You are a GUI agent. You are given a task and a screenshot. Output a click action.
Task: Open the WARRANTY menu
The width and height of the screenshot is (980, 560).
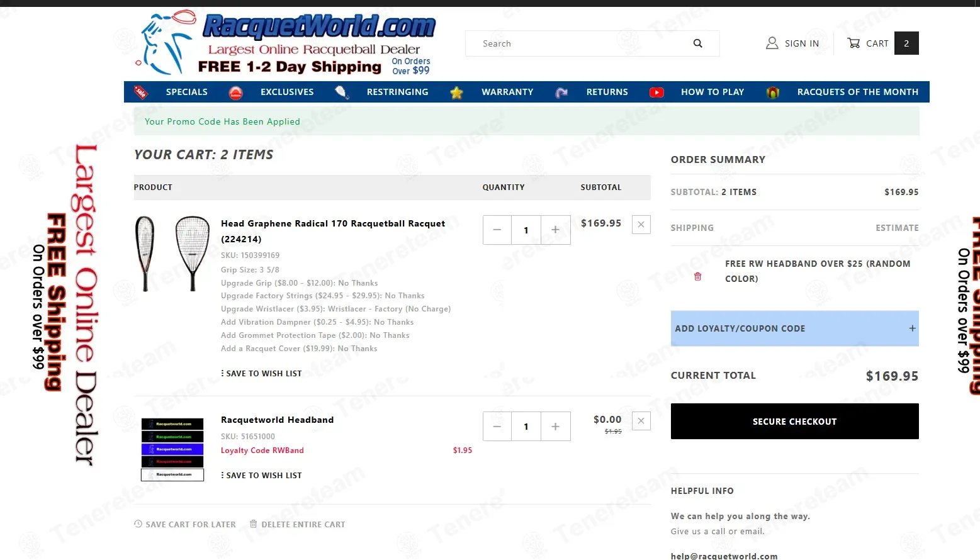pyautogui.click(x=507, y=92)
